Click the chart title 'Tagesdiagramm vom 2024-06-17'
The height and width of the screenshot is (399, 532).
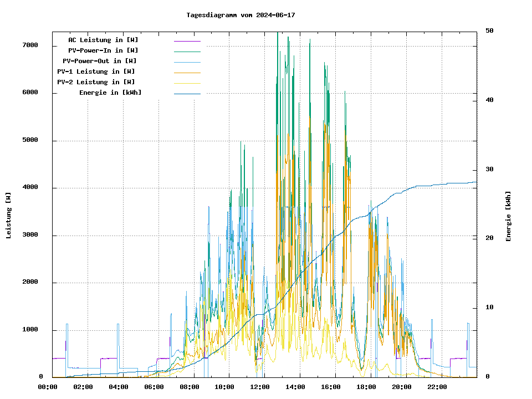coord(241,16)
